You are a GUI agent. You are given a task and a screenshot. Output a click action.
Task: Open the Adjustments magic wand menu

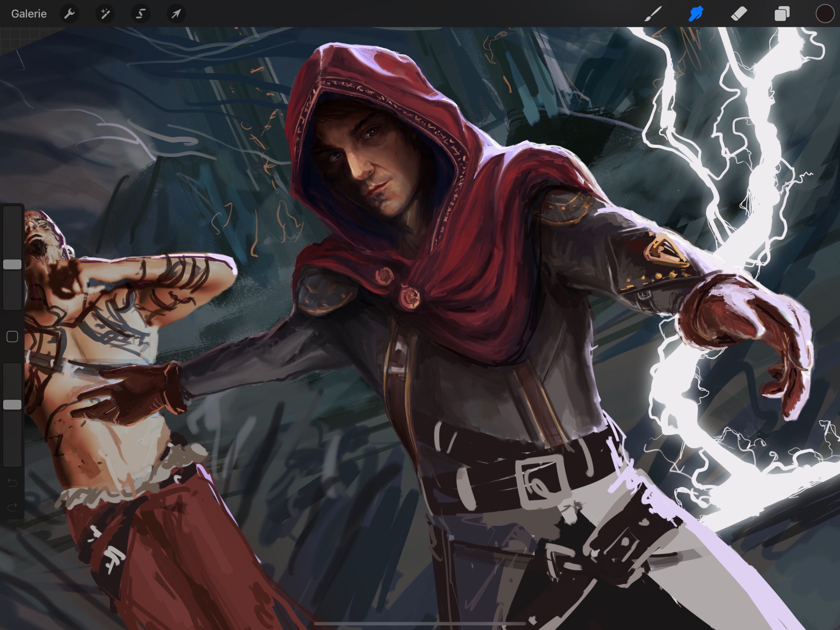tap(105, 14)
